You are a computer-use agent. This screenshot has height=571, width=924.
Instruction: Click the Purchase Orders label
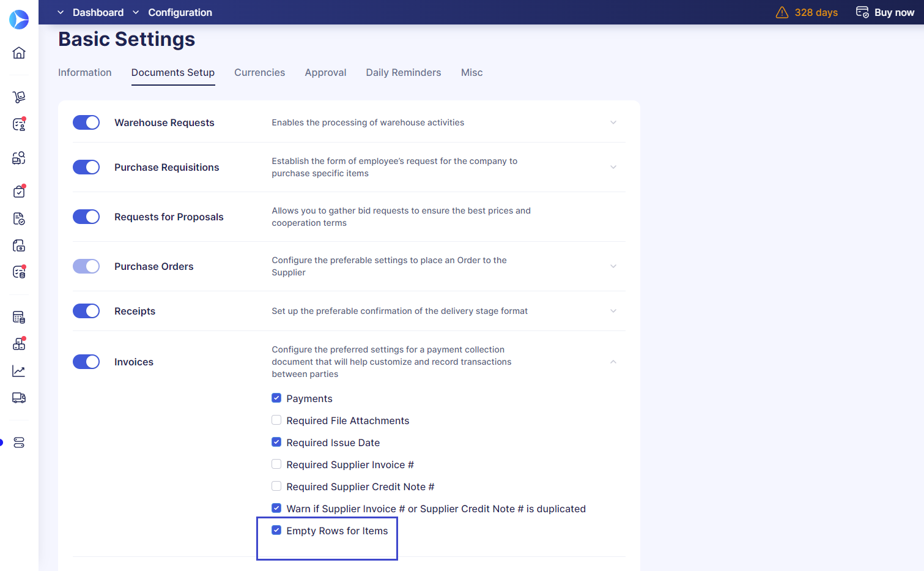[154, 266]
